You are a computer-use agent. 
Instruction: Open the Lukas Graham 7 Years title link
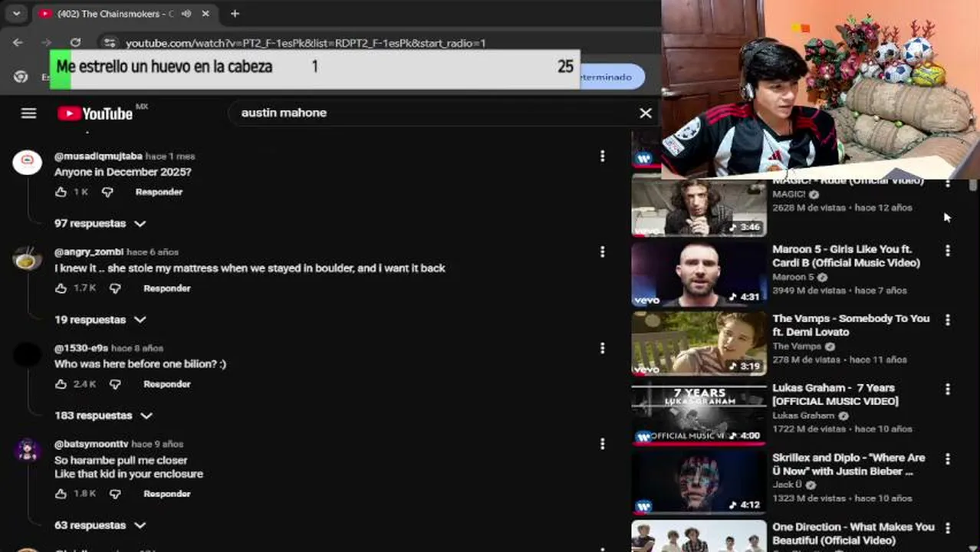click(x=836, y=395)
